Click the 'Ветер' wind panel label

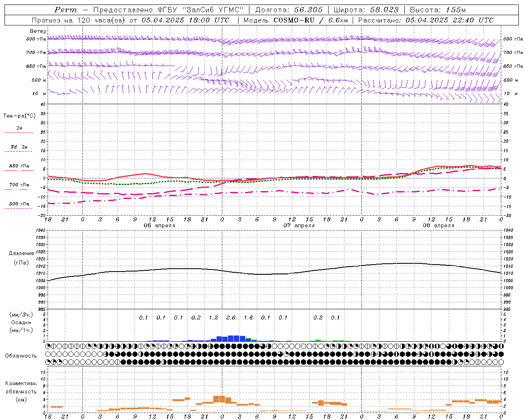[38, 31]
